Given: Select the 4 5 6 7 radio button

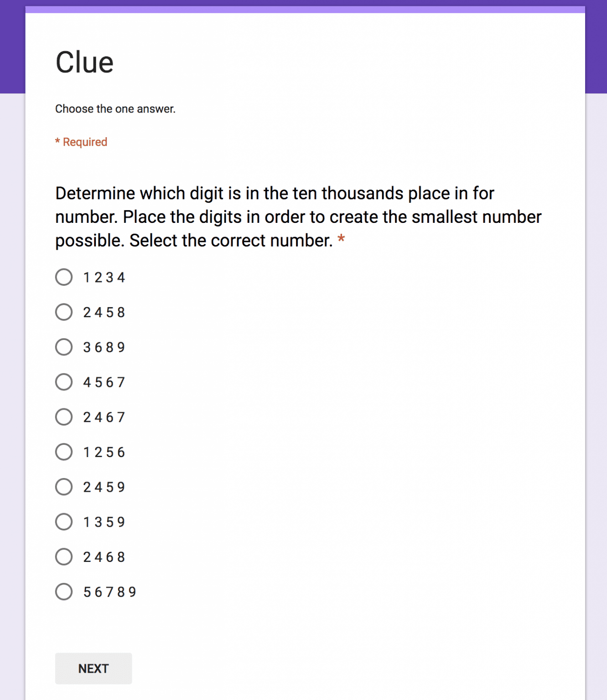Looking at the screenshot, I should tap(64, 382).
